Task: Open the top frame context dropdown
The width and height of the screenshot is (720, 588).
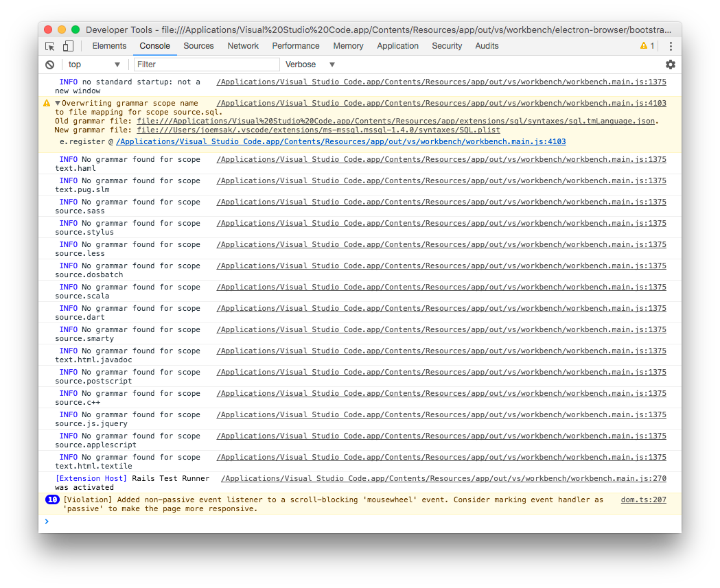Action: pyautogui.click(x=94, y=64)
